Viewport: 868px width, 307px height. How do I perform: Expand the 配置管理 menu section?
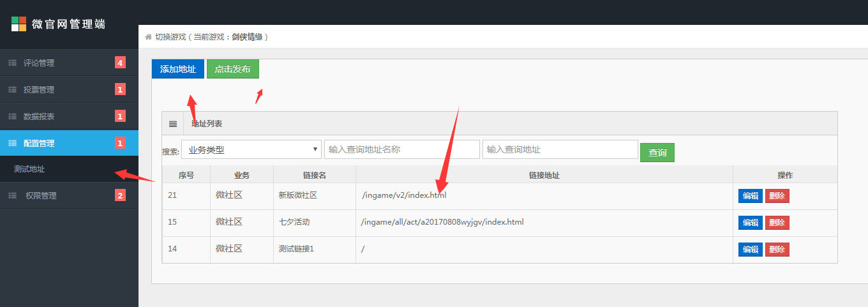[x=39, y=144]
